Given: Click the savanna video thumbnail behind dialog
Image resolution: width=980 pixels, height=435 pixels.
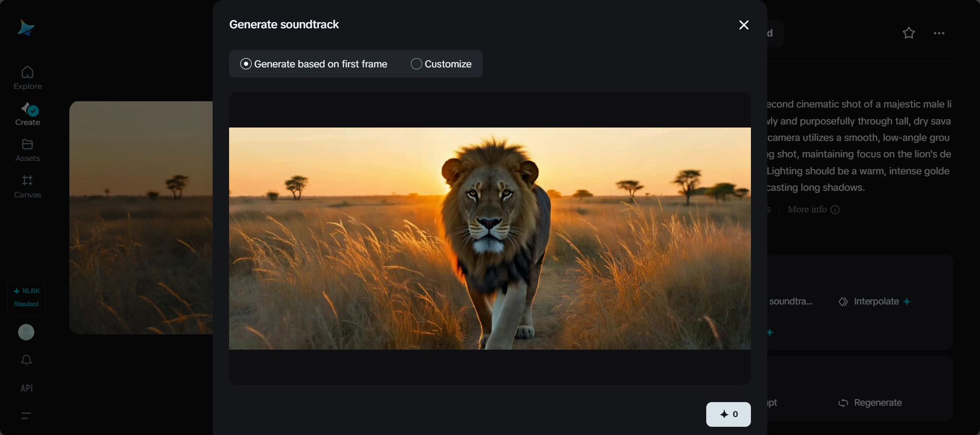Looking at the screenshot, I should point(141,217).
